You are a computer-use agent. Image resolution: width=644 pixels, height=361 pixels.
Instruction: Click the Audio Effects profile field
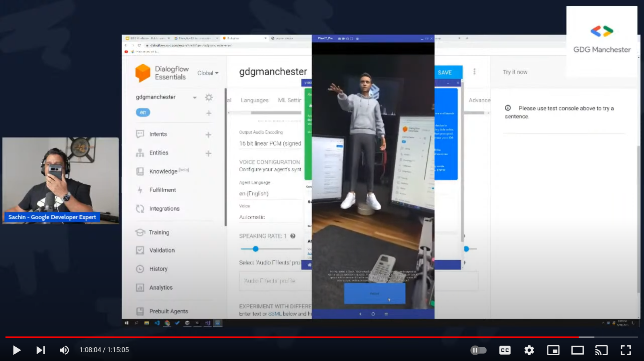coord(275,281)
